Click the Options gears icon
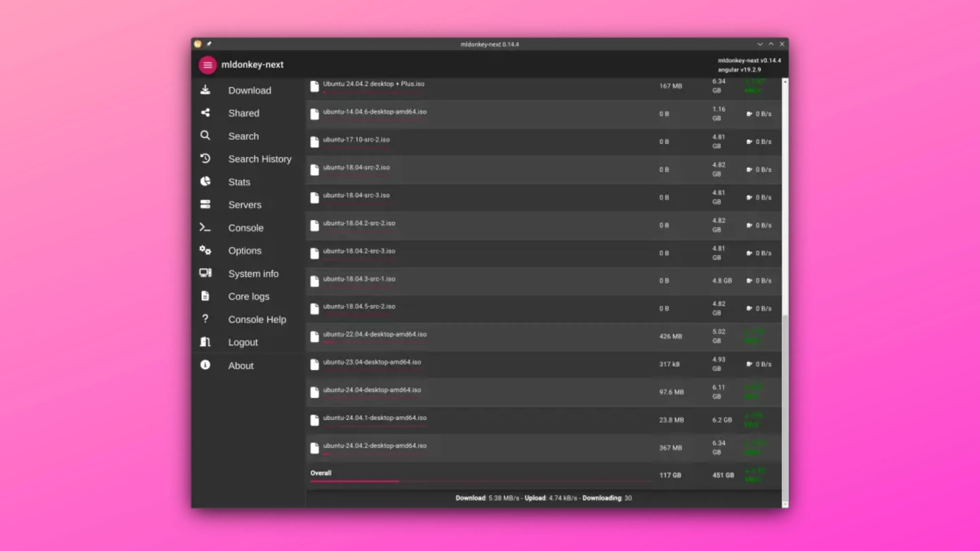The image size is (980, 551). click(x=205, y=250)
